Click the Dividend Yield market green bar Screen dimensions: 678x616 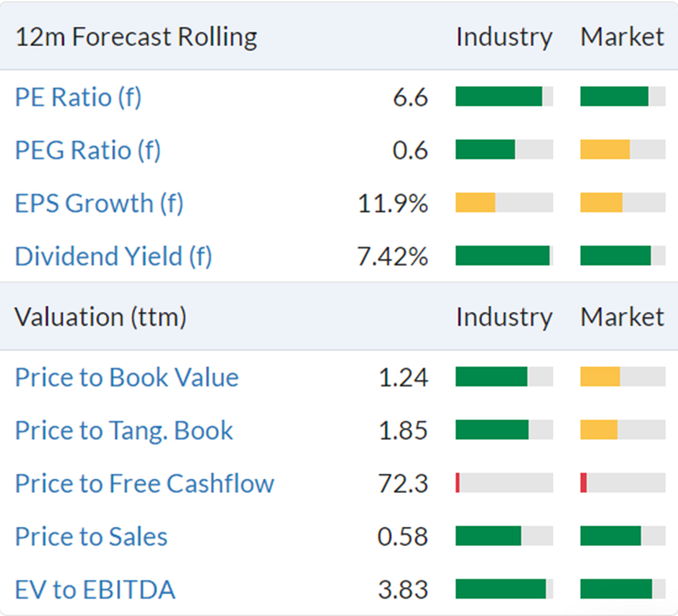[616, 255]
